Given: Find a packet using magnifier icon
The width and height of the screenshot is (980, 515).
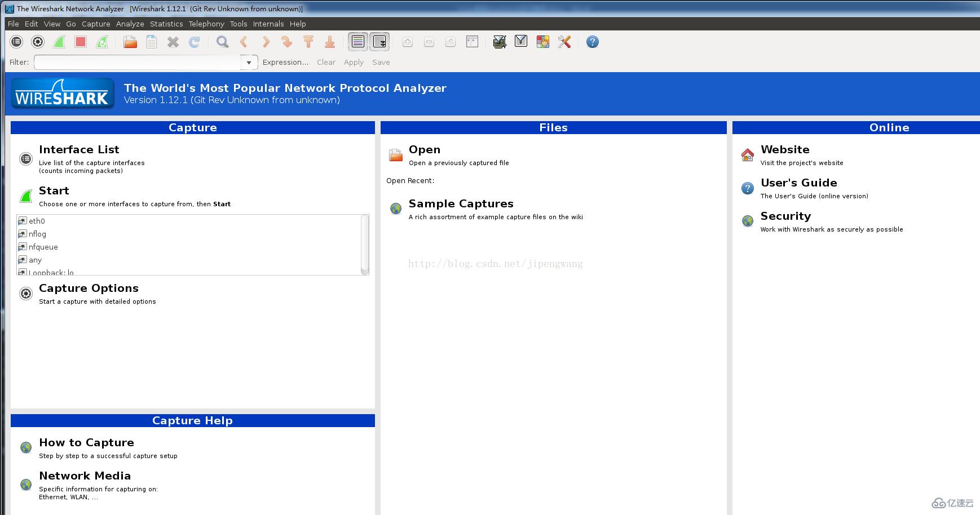Looking at the screenshot, I should pos(223,42).
